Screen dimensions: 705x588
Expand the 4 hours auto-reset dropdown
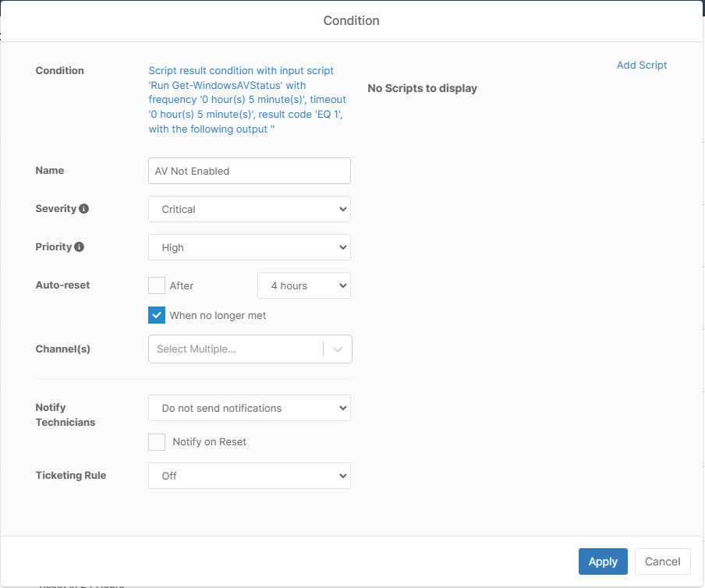point(303,285)
